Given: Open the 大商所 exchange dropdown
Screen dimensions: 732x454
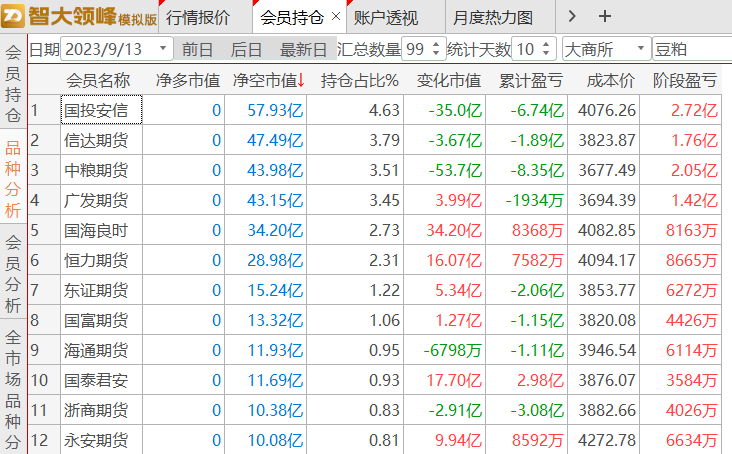Looking at the screenshot, I should (x=606, y=49).
